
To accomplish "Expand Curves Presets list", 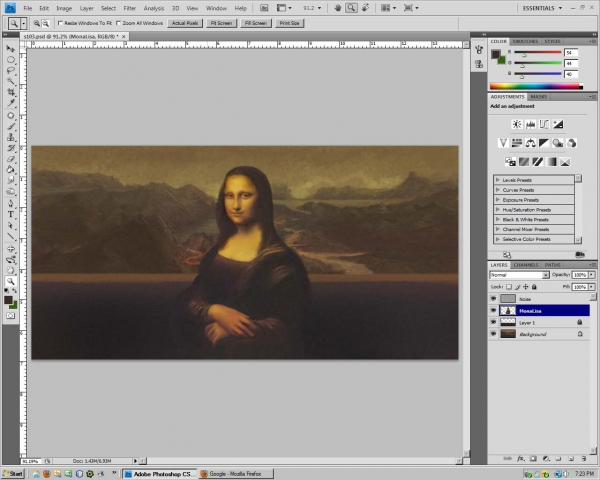I will [x=497, y=189].
